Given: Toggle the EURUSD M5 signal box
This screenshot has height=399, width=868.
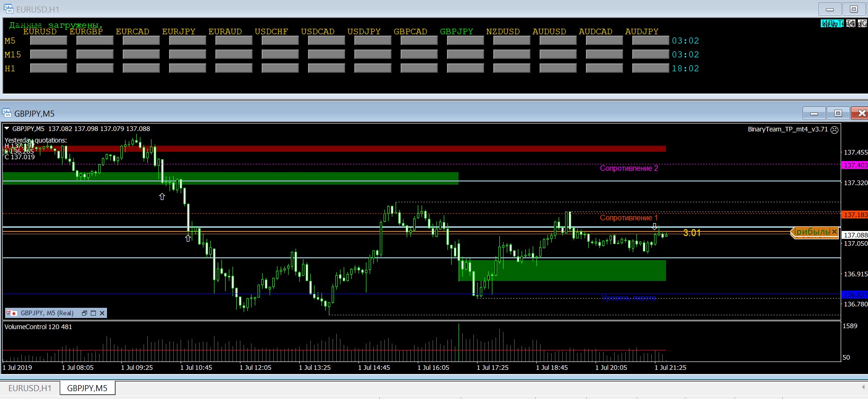Looking at the screenshot, I should tap(48, 41).
